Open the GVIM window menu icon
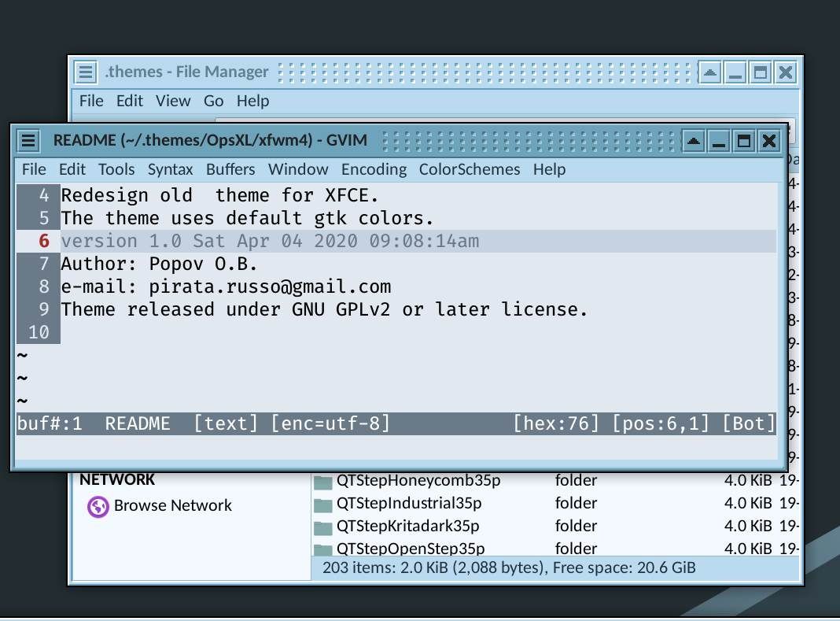Screen dimensions: 840x621 (x=28, y=141)
